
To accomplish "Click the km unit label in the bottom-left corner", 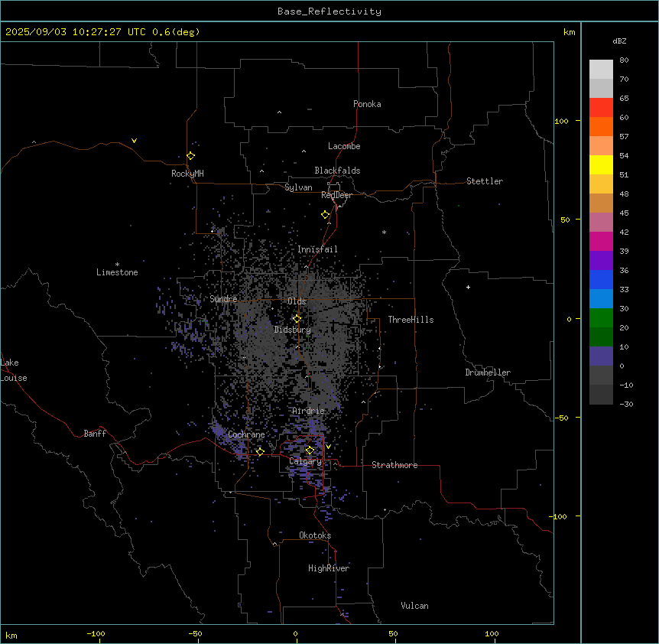I will pyautogui.click(x=11, y=636).
